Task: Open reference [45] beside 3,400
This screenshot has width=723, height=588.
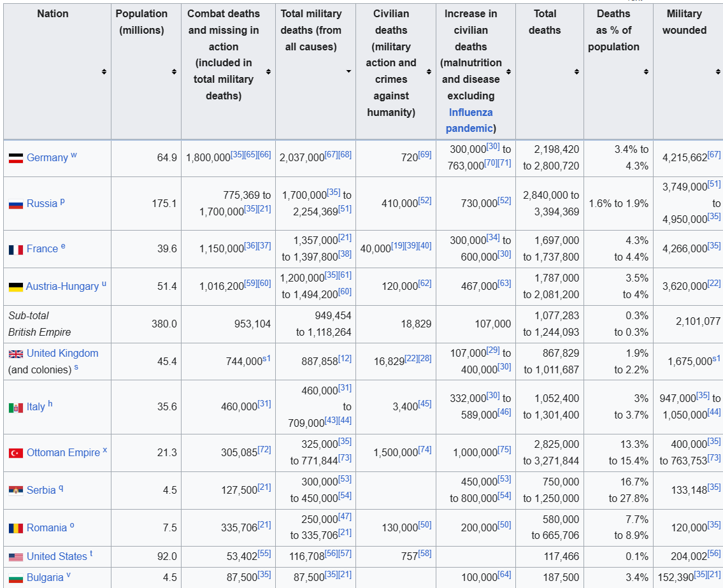Action: click(425, 404)
